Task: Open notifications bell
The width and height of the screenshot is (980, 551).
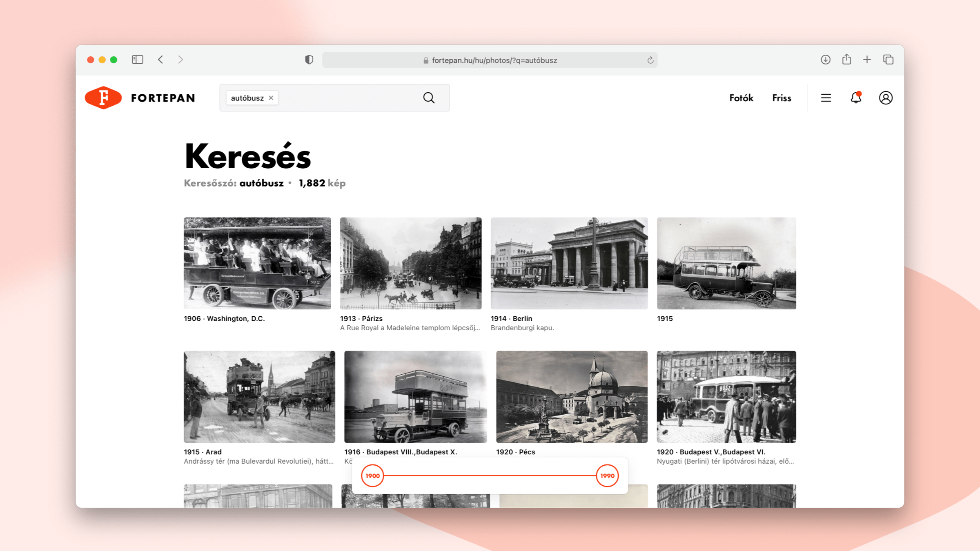Action: tap(856, 98)
